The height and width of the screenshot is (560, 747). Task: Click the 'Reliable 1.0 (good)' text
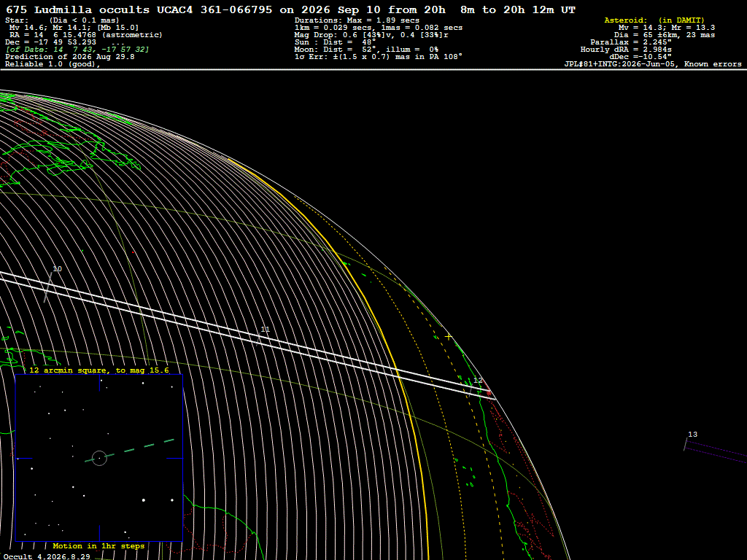pyautogui.click(x=53, y=64)
